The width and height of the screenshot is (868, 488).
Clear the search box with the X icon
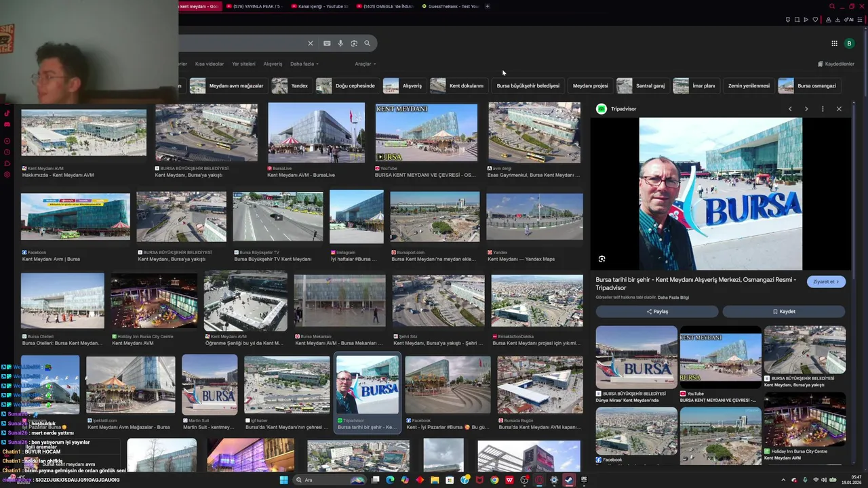tap(311, 43)
